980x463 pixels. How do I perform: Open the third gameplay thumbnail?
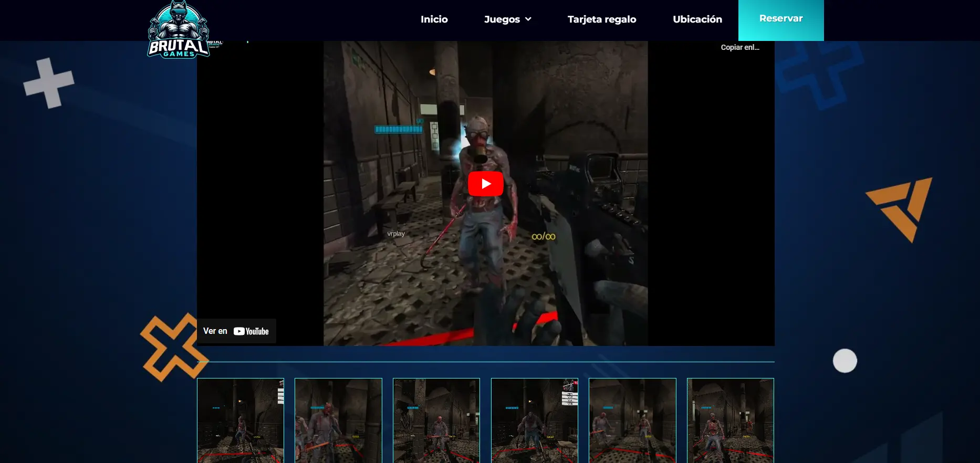click(436, 420)
